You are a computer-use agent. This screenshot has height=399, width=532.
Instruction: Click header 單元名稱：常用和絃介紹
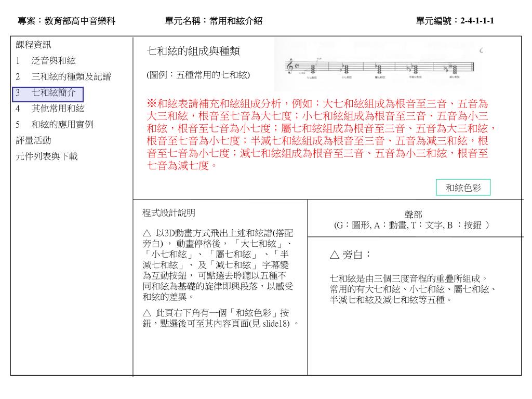[x=214, y=21]
